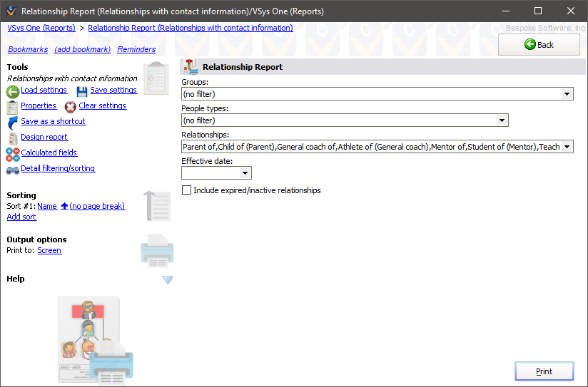Image resolution: width=588 pixels, height=387 pixels.
Task: Click the Output options printer graphic
Action: coord(157,250)
